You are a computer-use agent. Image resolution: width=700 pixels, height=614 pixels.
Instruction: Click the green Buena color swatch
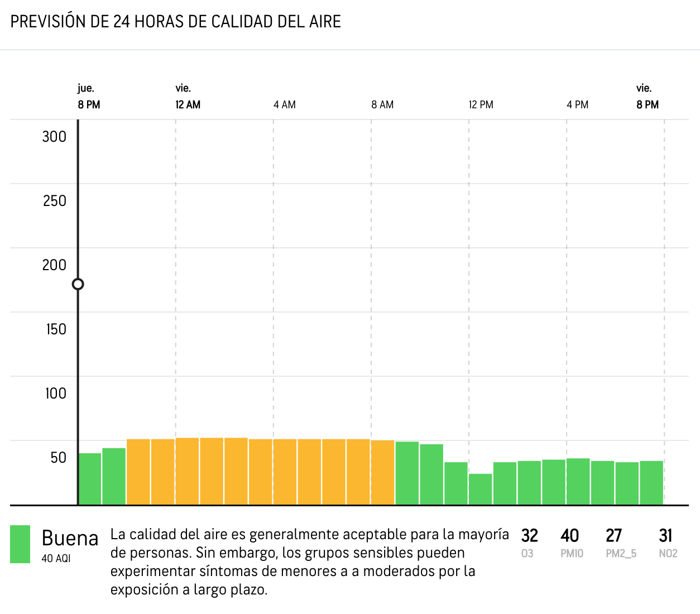coord(20,544)
